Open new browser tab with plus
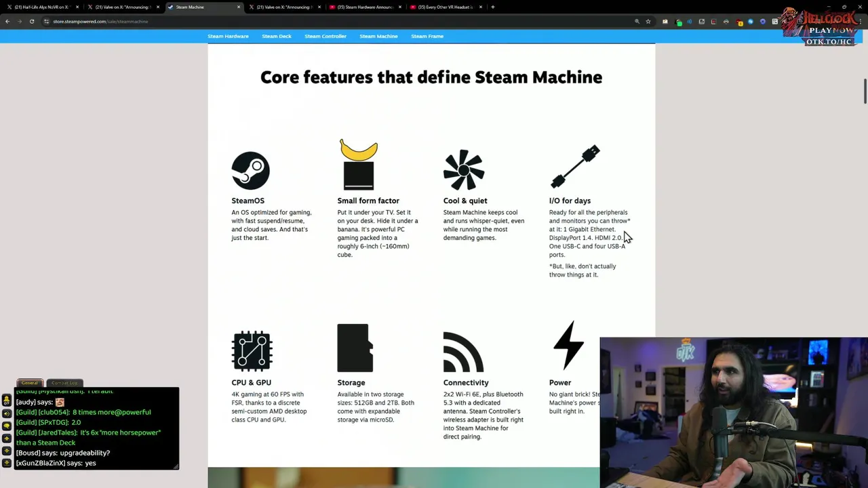This screenshot has width=868, height=488. pos(493,7)
